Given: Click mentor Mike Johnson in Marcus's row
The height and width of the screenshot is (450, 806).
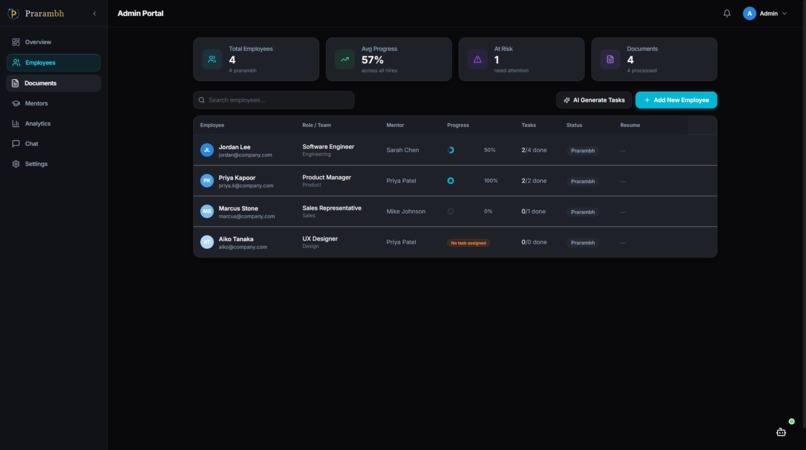Looking at the screenshot, I should 406,211.
